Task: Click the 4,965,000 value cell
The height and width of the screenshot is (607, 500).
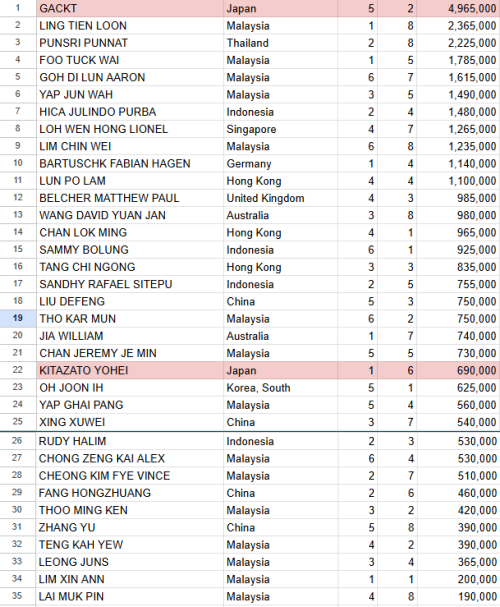Action: 459,9
